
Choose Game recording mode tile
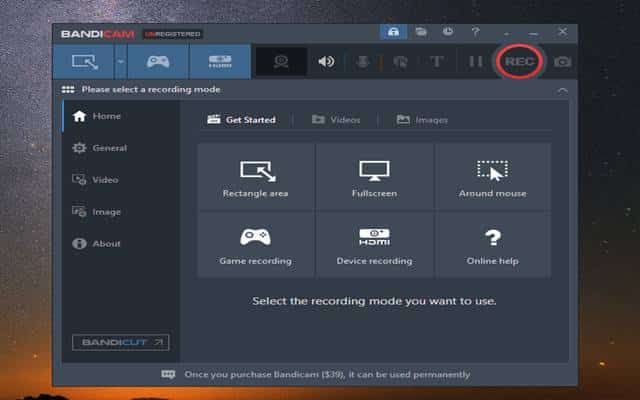coord(256,244)
